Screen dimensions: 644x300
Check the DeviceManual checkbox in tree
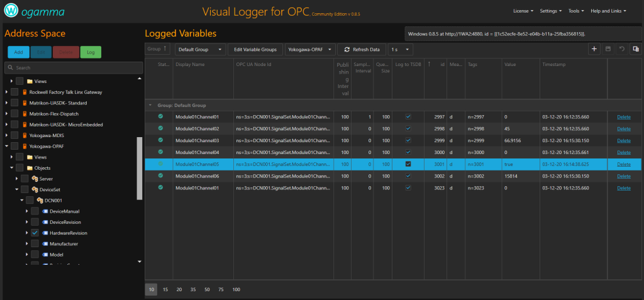35,211
